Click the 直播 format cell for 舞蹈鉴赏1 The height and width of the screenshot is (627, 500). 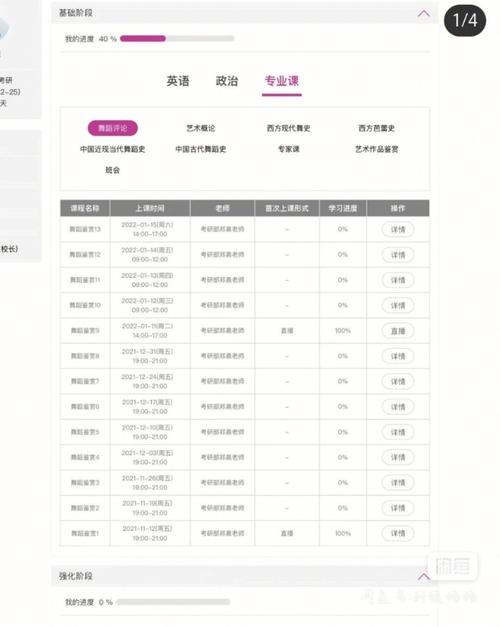[287, 533]
